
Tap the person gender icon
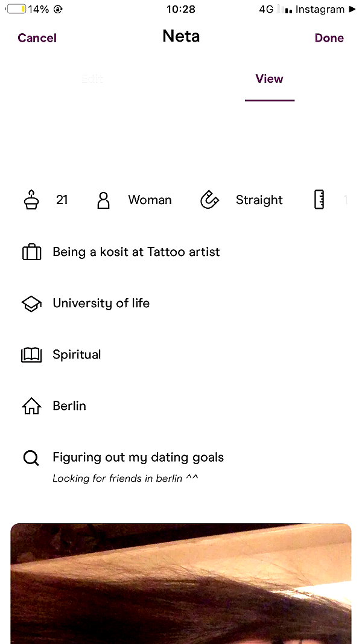[x=103, y=200]
